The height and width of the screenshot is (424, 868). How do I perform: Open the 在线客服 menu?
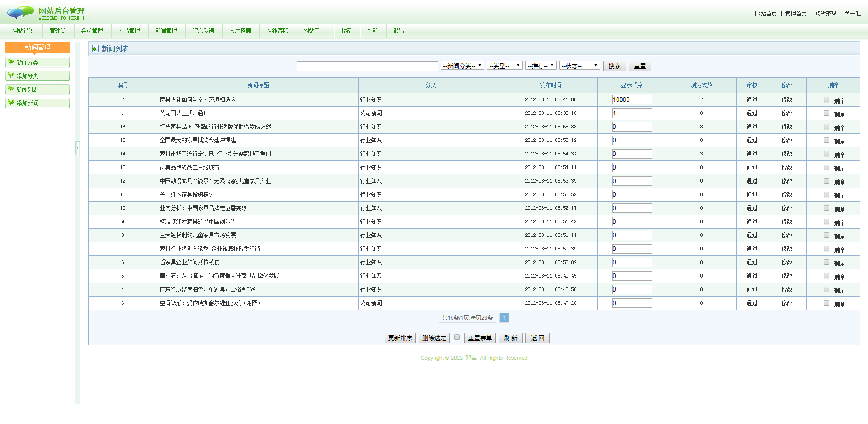point(278,31)
